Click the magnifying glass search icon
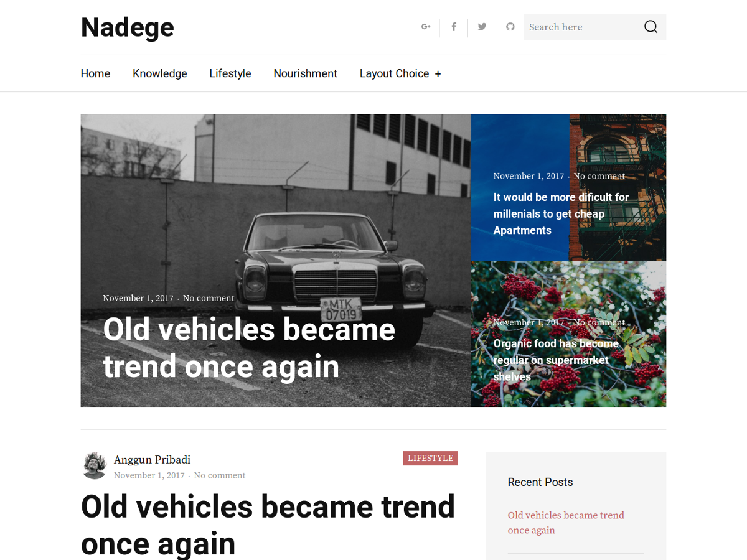 tap(651, 27)
